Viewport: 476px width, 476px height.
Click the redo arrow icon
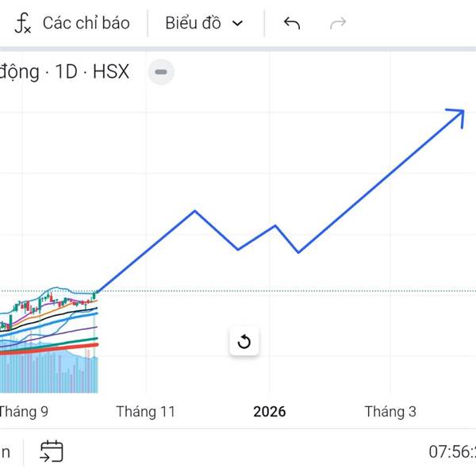pos(338,23)
